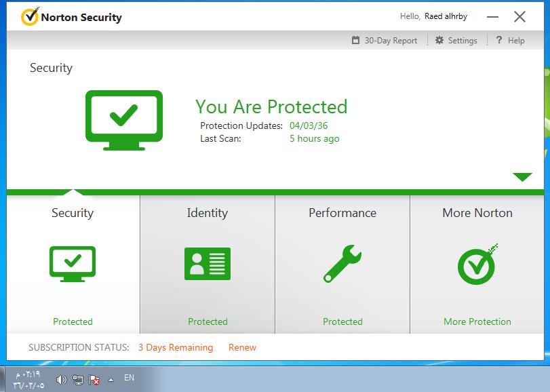Image resolution: width=550 pixels, height=392 pixels.
Task: Open the Help menu text
Action: pos(516,41)
